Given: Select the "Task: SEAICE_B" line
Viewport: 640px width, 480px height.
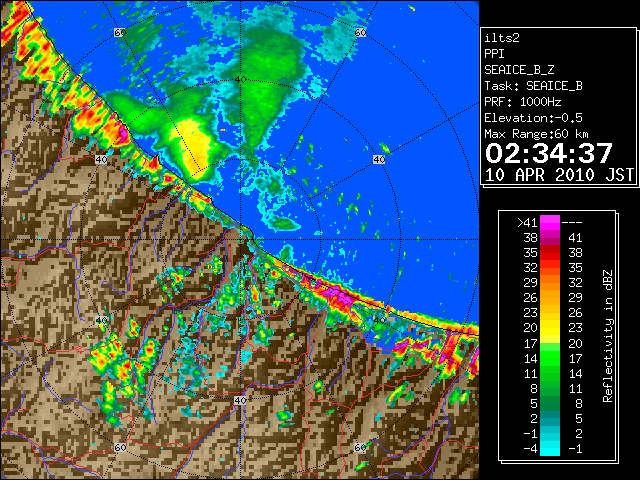Looking at the screenshot, I should click(x=533, y=86).
